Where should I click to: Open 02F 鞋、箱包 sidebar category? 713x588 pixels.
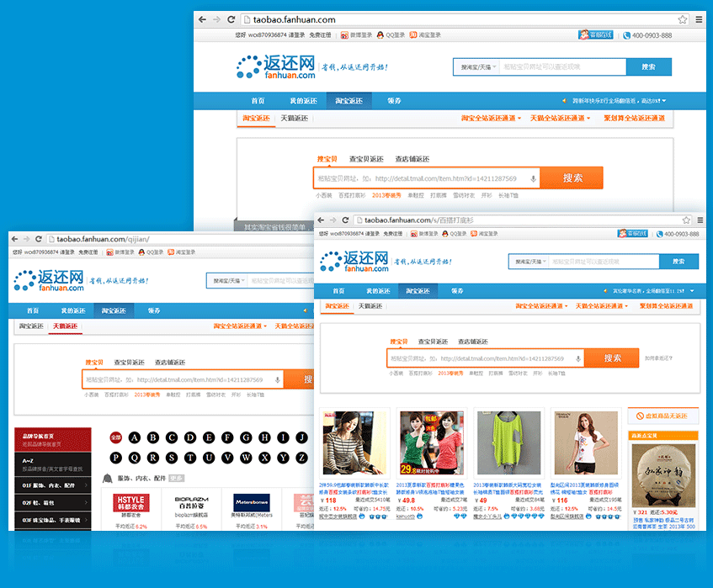point(53,502)
